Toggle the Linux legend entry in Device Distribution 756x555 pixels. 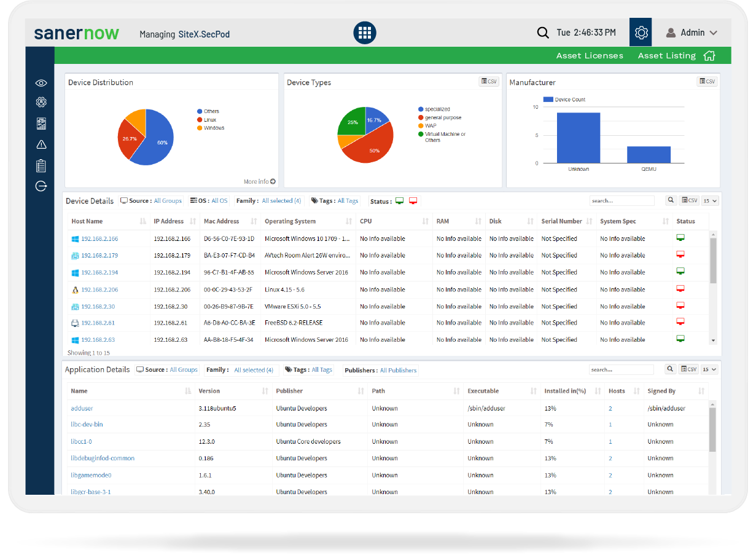[210, 120]
